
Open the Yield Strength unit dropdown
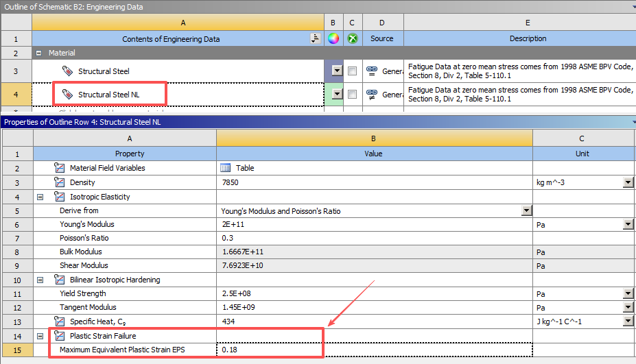[x=628, y=293]
